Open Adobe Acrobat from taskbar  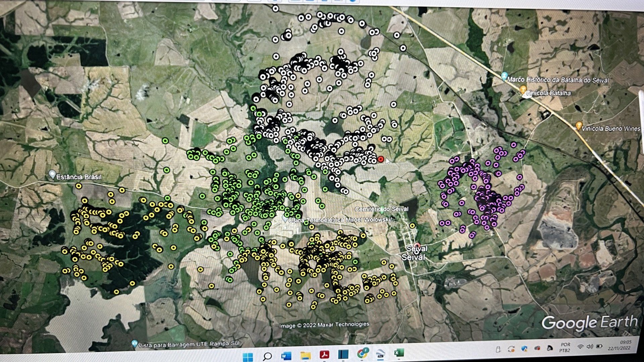coord(324,355)
